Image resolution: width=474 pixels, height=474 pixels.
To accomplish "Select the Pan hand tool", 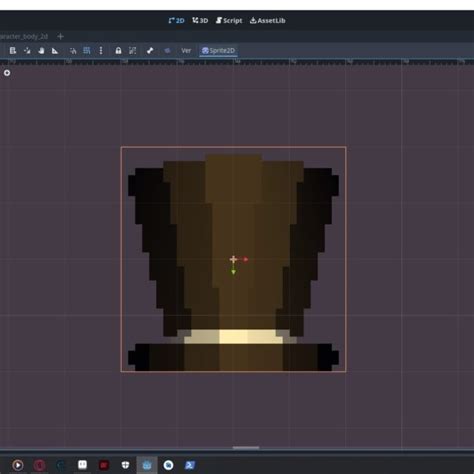I will coord(41,51).
